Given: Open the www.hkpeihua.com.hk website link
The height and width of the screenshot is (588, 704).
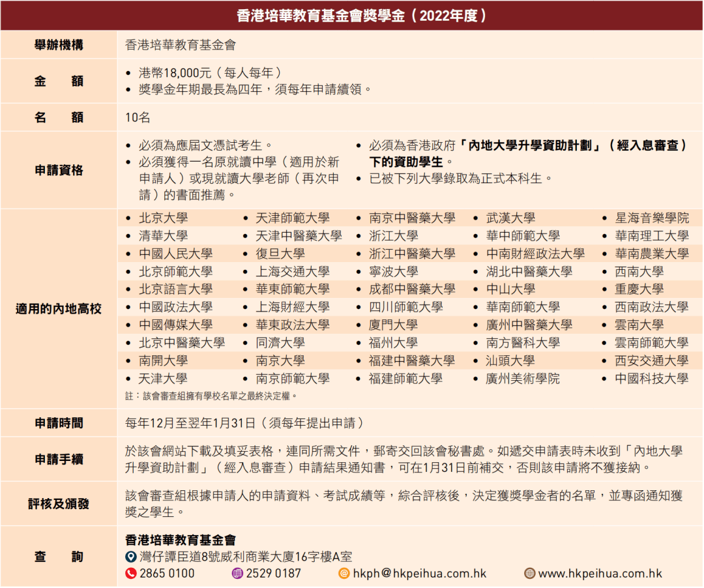Looking at the screenshot, I should 600,573.
